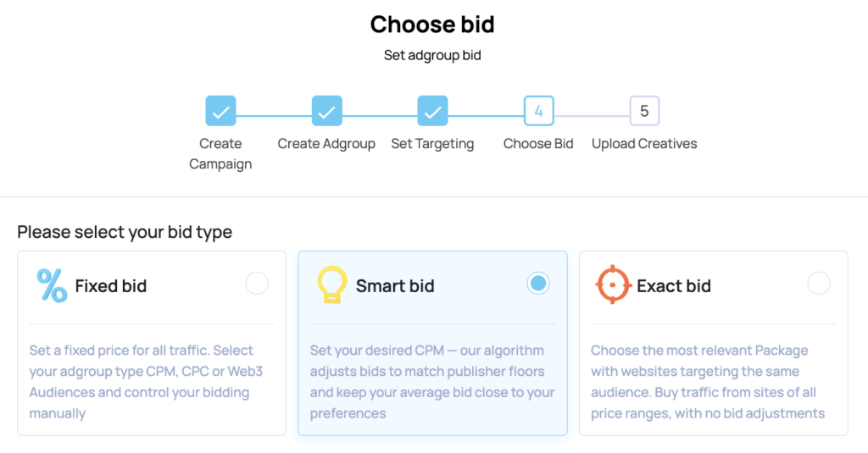Image resolution: width=868 pixels, height=453 pixels.
Task: Select the Smart bid radio button
Action: (538, 284)
